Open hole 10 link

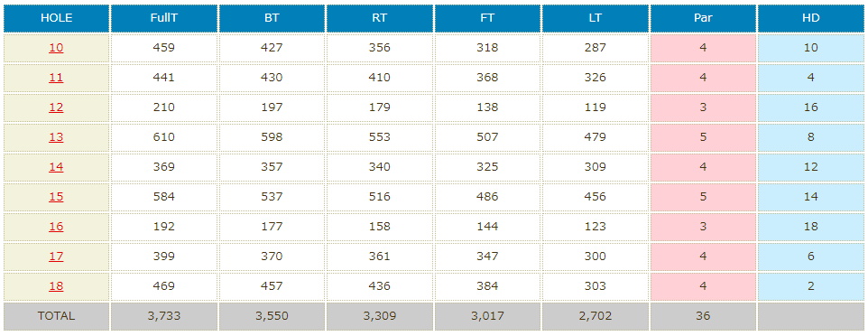(x=56, y=48)
